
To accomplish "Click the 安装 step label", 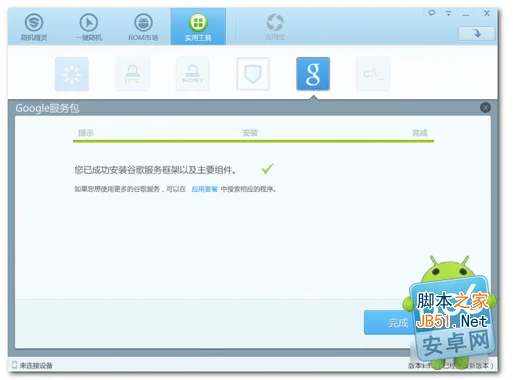I will coord(250,133).
